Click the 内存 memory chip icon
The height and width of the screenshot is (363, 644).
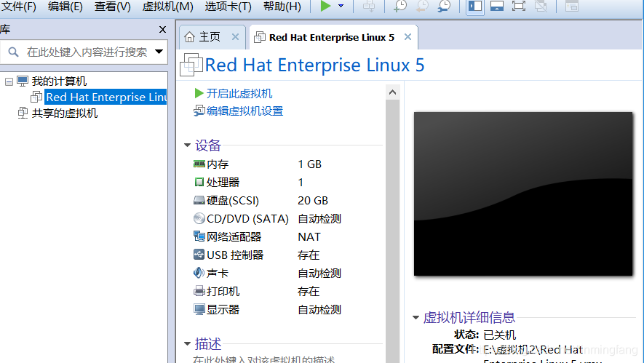coord(199,164)
